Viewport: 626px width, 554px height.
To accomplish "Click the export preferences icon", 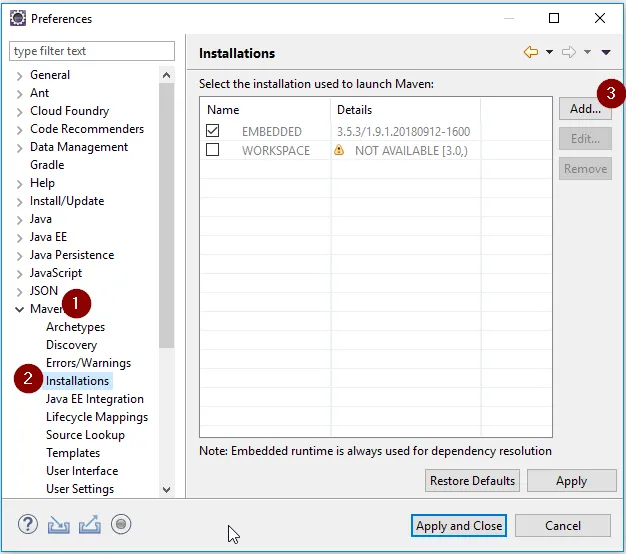I will 89,525.
